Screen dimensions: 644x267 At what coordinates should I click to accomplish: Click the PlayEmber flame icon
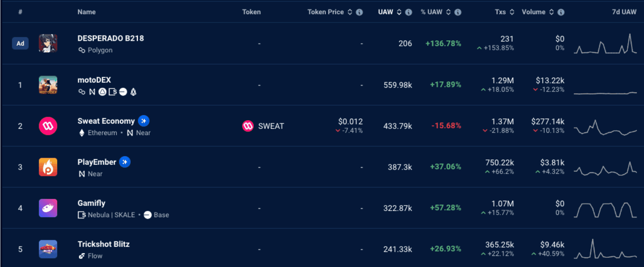click(x=48, y=167)
